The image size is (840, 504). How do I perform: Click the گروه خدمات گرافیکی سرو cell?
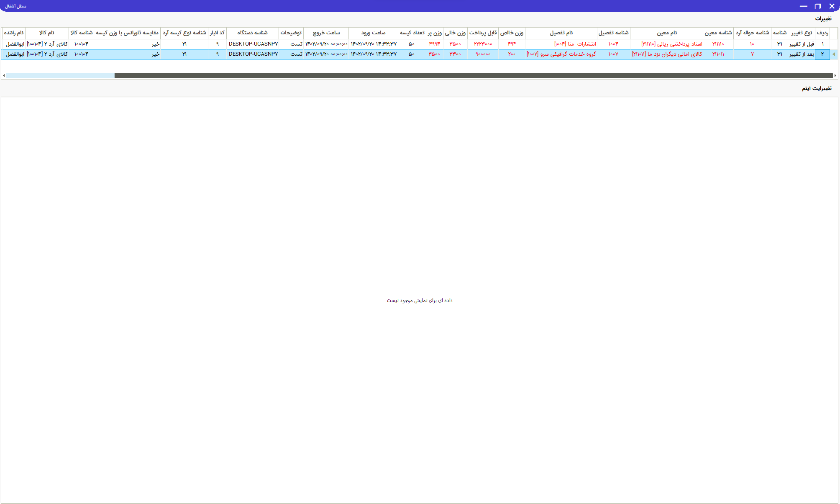coord(561,54)
